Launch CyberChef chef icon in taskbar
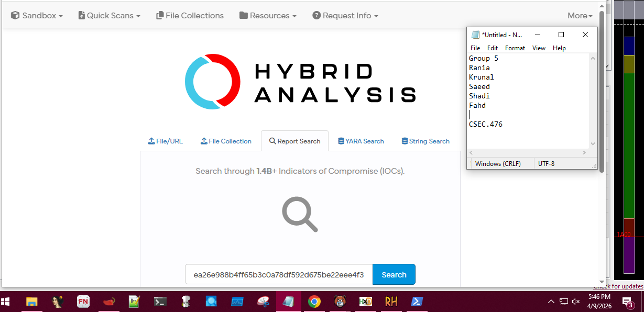 click(186, 302)
